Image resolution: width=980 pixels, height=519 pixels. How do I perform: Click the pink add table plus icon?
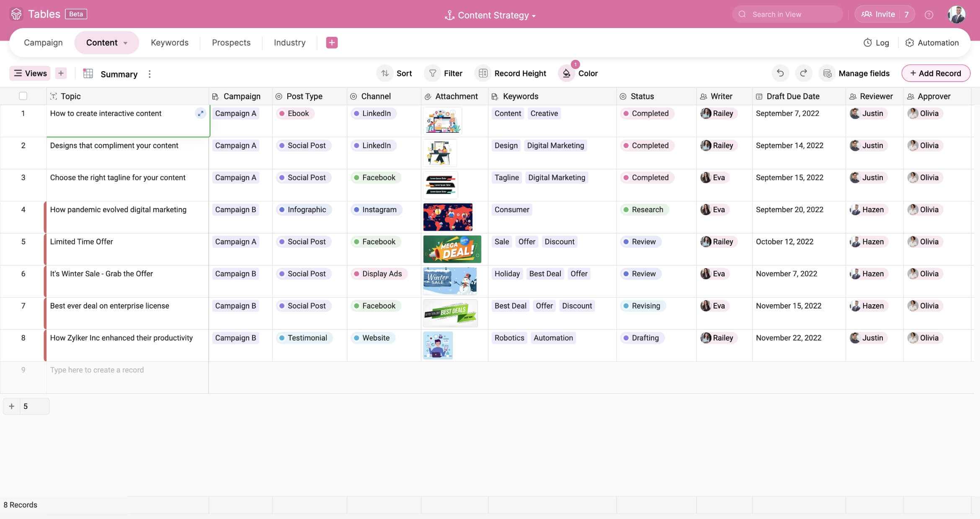pos(331,43)
